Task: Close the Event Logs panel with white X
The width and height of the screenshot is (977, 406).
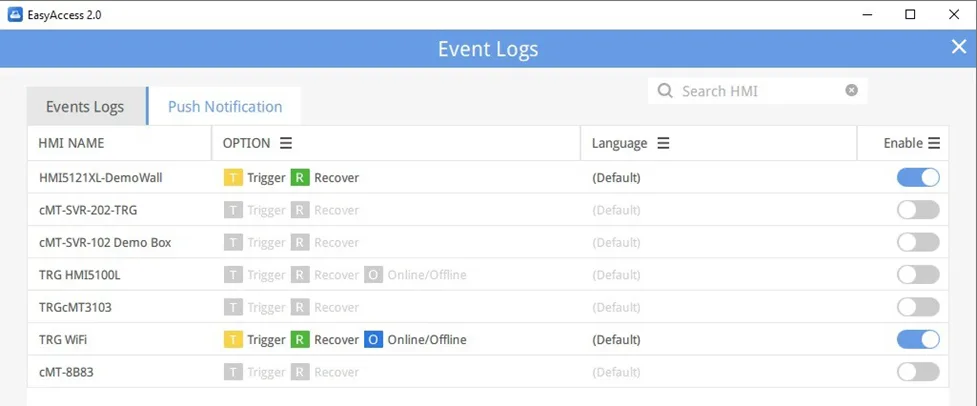Action: pos(958,47)
